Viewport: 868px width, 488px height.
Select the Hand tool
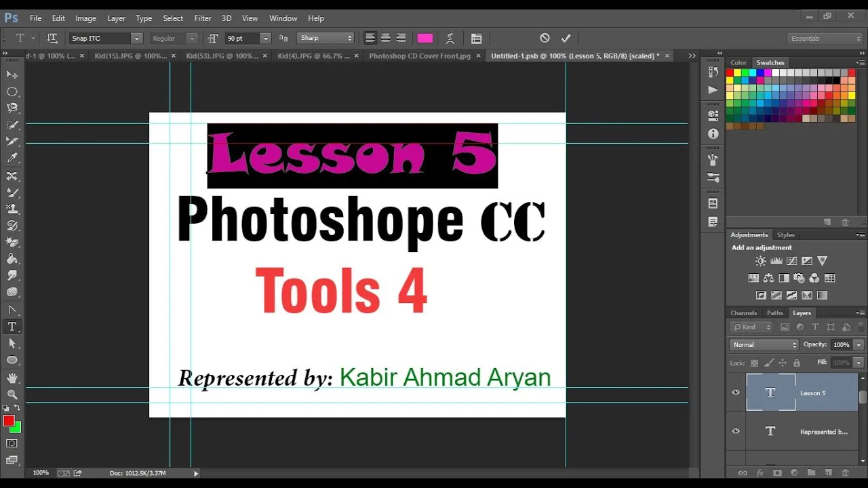click(x=12, y=378)
